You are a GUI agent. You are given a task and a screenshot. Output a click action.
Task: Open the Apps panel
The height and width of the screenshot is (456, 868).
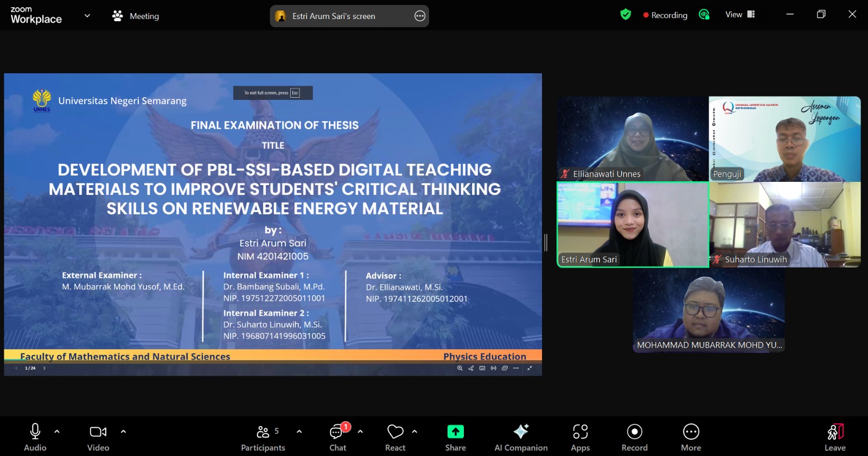[x=580, y=437]
